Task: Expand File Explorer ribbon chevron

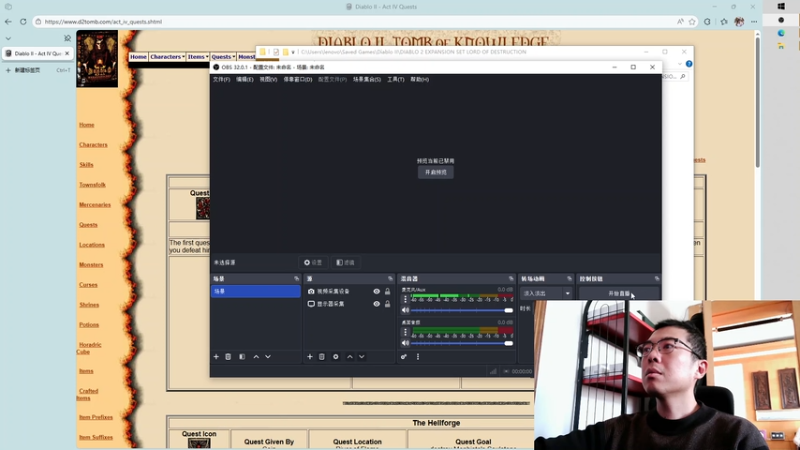Action: pos(680,64)
